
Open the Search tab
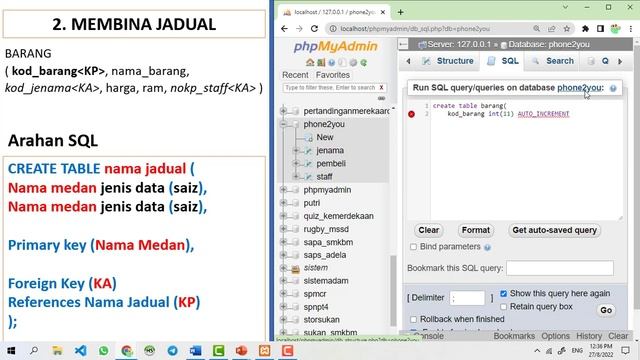(553, 61)
